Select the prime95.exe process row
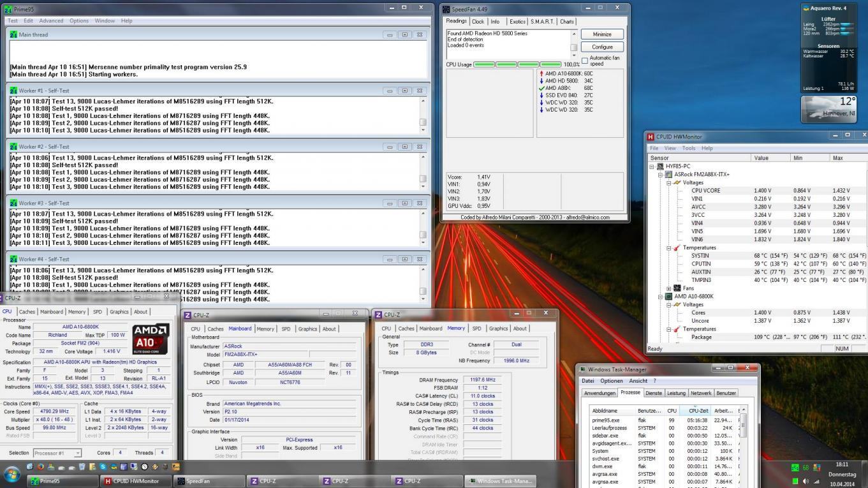Viewport: 868px width, 488px height. (x=663, y=420)
